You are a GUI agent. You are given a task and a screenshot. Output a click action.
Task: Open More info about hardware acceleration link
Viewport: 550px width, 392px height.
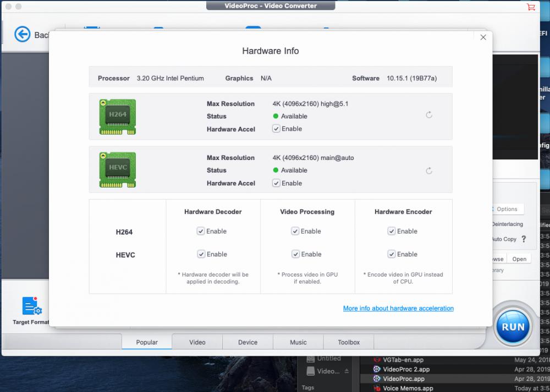(x=398, y=308)
